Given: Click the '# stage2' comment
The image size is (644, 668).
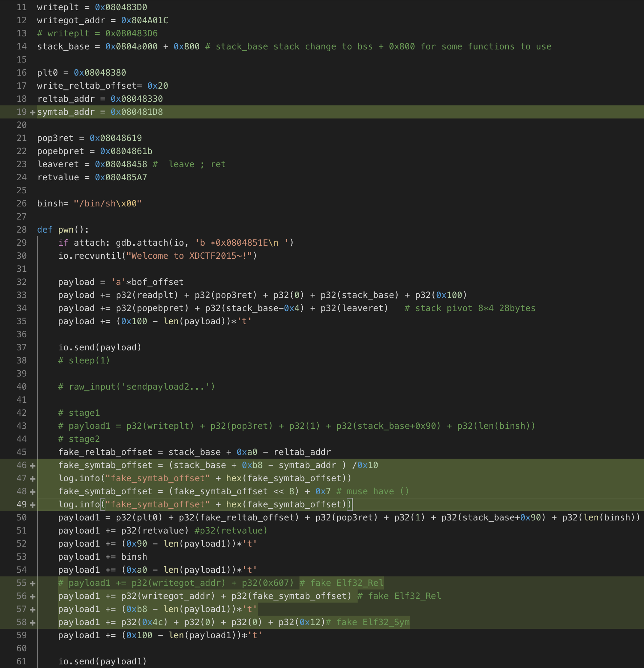Looking at the screenshot, I should point(79,439).
